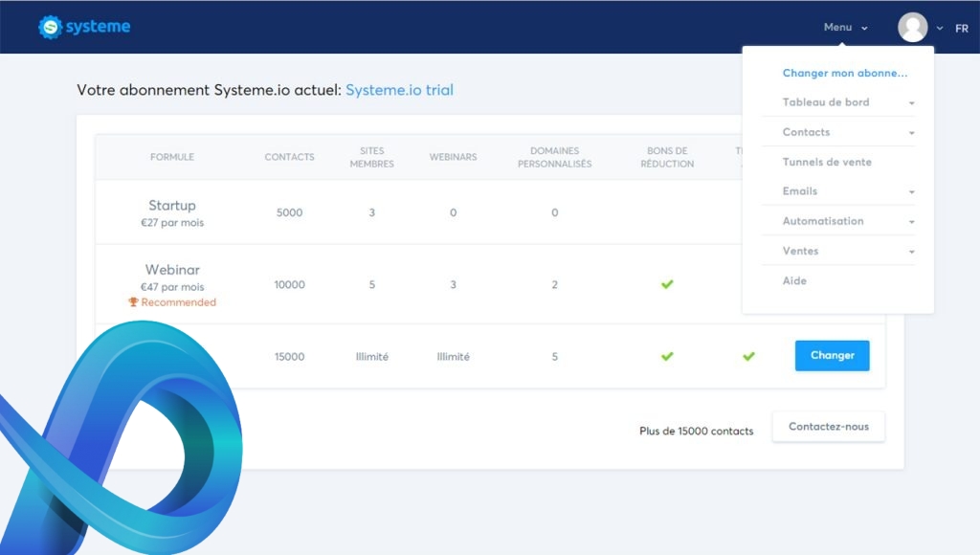
Task: Expand the Emails submenu arrow
Action: tap(911, 192)
